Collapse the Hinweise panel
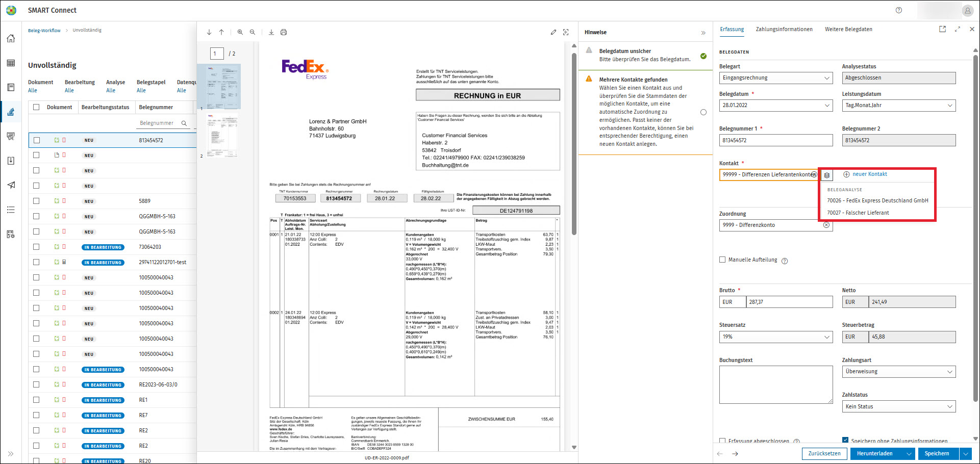Image resolution: width=980 pixels, height=464 pixels. coord(703,33)
